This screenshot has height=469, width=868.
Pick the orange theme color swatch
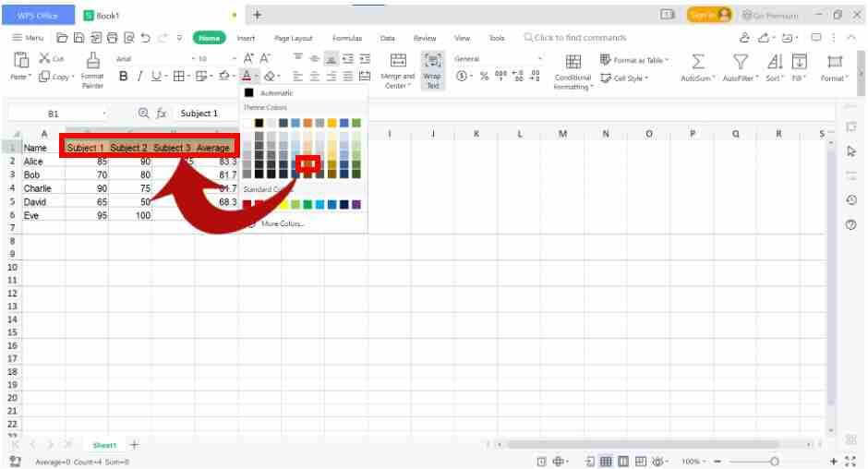(x=307, y=123)
